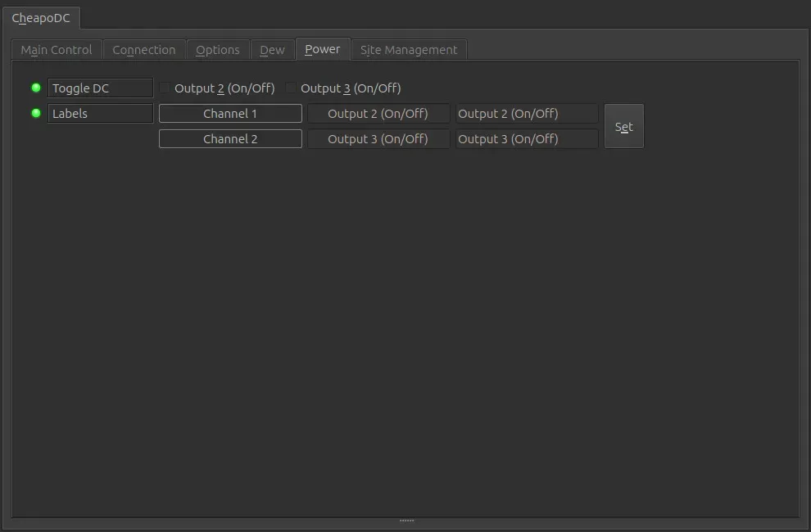Select the CheapoDC device tab
811x532 pixels.
41,18
